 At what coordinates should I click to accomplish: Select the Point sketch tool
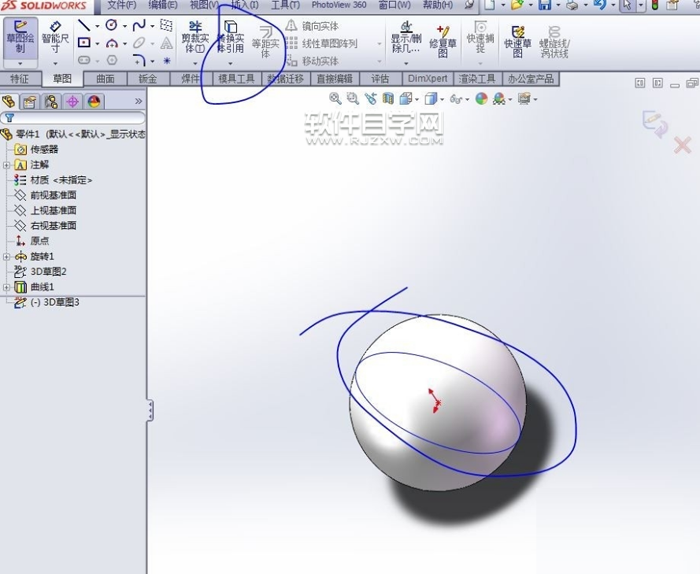(167, 60)
